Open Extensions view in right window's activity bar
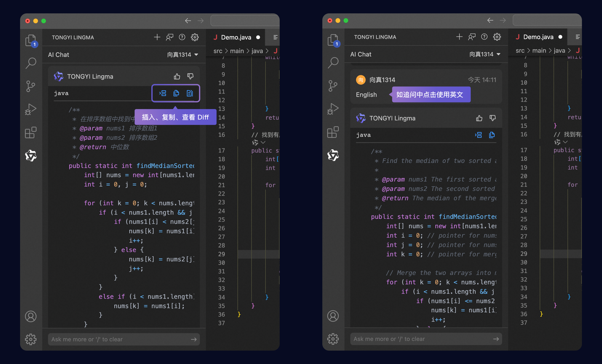This screenshot has width=602, height=364. coord(333,132)
